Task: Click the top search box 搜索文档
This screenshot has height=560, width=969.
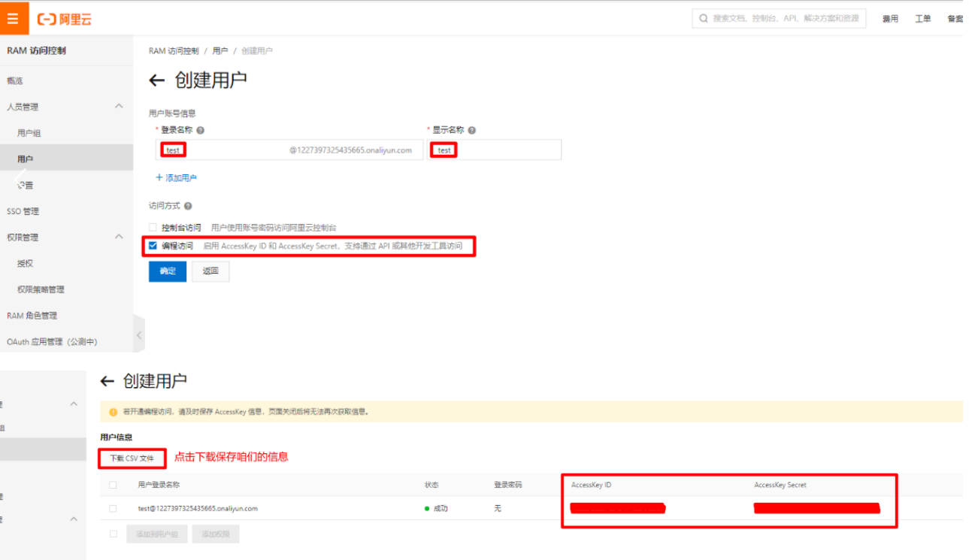Action: 779,19
